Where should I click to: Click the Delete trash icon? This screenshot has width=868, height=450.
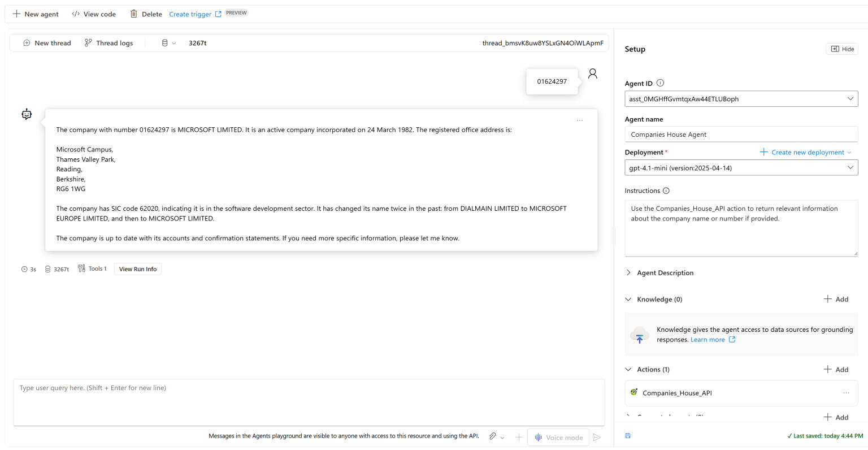click(133, 14)
